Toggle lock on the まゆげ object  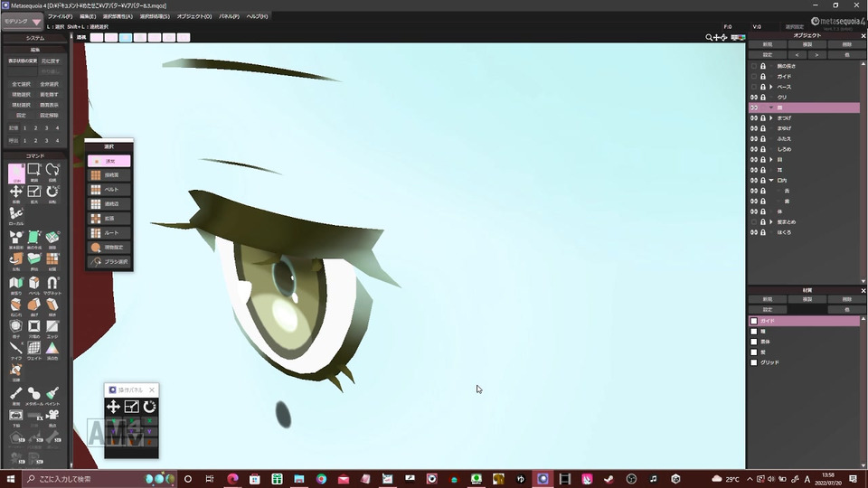tap(763, 128)
